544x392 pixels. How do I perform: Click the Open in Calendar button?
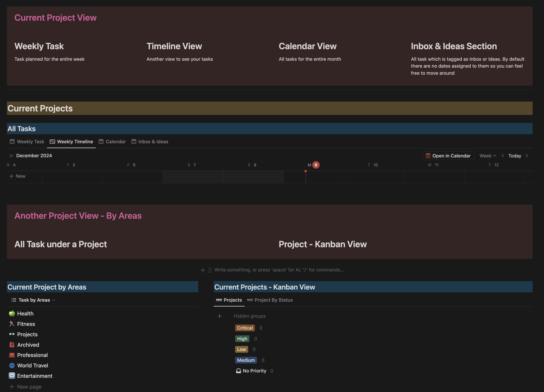(x=448, y=156)
